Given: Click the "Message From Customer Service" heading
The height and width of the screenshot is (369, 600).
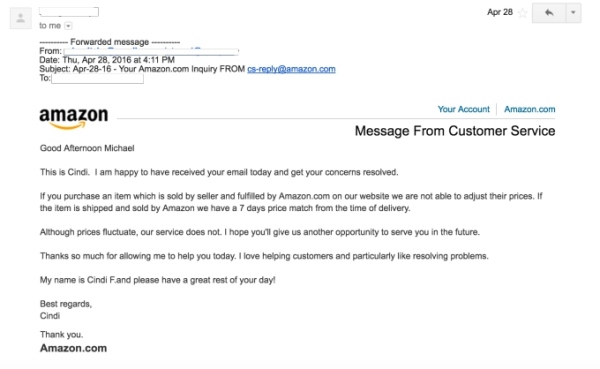Looking at the screenshot, I should tap(455, 131).
